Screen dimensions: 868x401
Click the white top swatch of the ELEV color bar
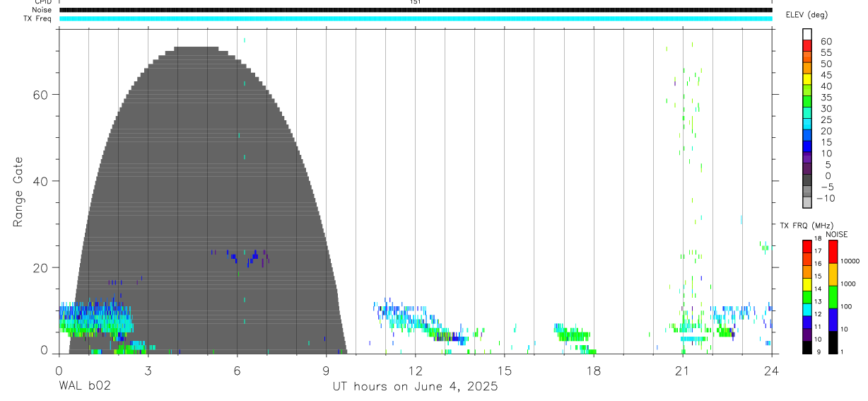[x=807, y=35]
